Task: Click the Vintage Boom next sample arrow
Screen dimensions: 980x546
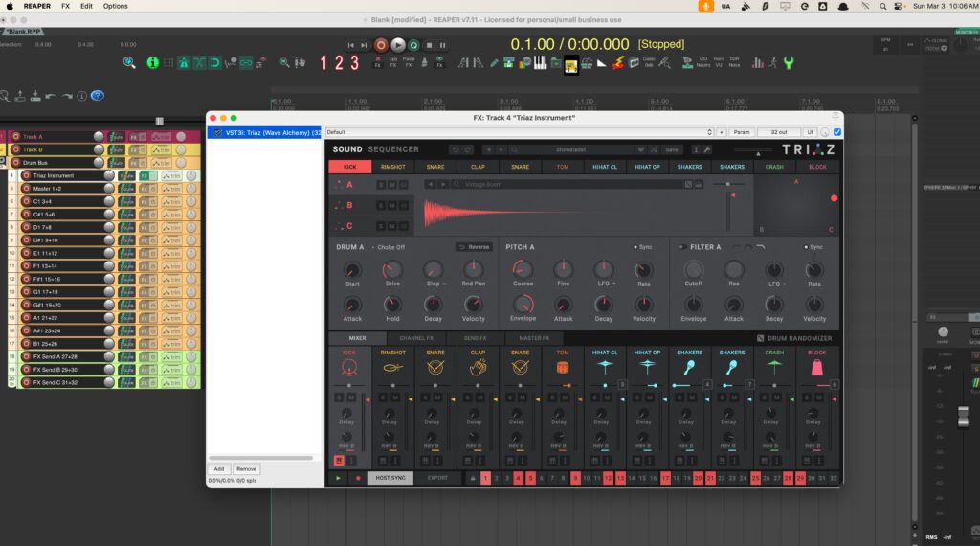Action: [x=442, y=185]
